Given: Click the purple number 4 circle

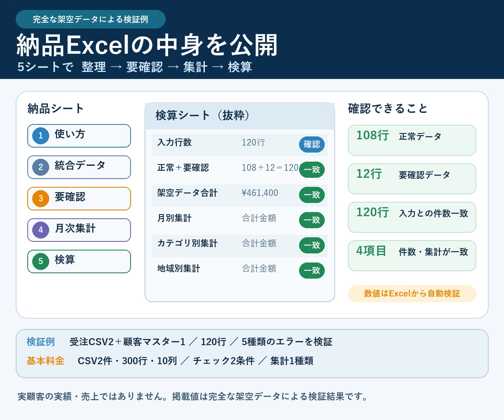Looking at the screenshot, I should point(40,230).
